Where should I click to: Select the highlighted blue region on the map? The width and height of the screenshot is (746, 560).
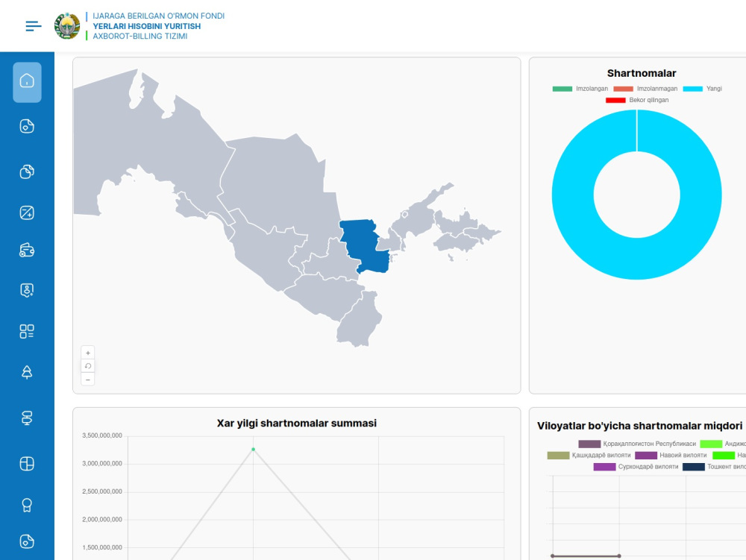point(366,246)
